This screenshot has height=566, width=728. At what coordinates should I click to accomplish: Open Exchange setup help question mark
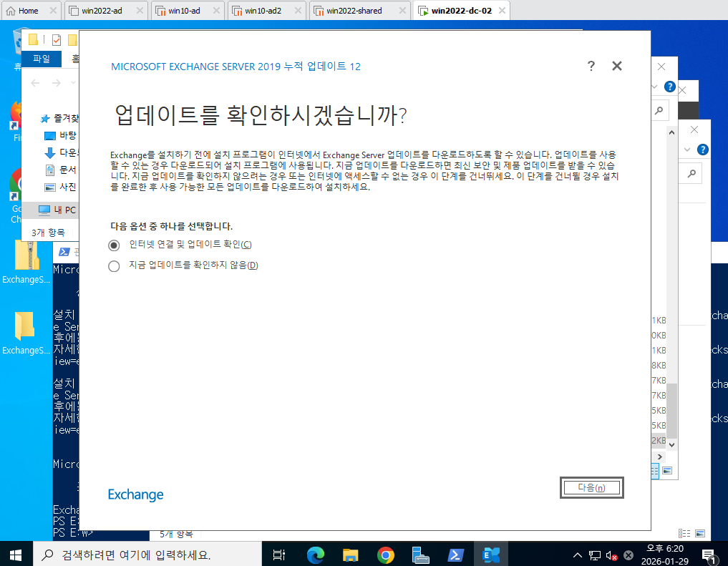tap(591, 66)
